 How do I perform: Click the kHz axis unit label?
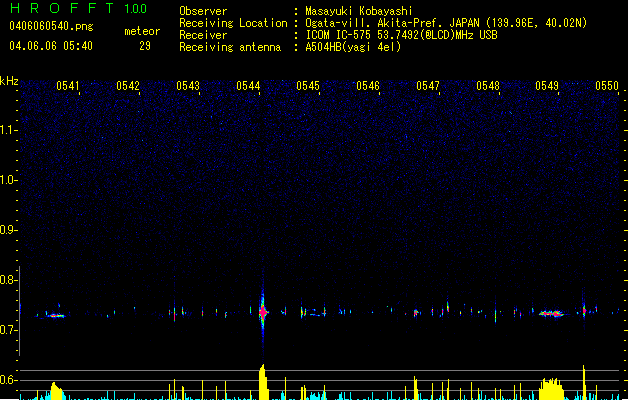9,81
